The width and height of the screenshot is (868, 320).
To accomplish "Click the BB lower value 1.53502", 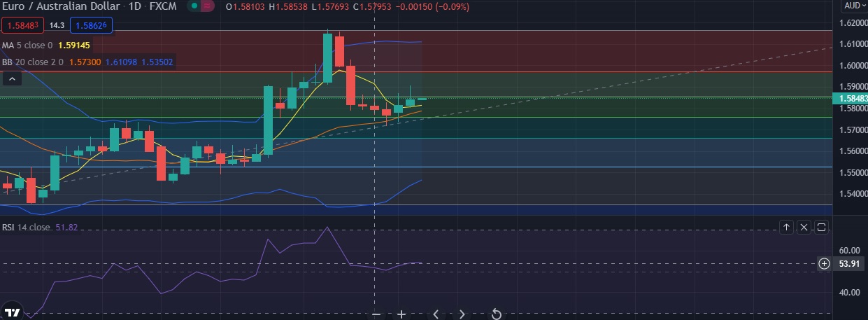I will click(x=157, y=62).
